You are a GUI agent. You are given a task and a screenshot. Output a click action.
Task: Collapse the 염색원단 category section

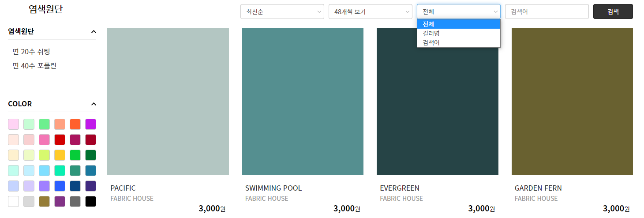[x=93, y=32]
